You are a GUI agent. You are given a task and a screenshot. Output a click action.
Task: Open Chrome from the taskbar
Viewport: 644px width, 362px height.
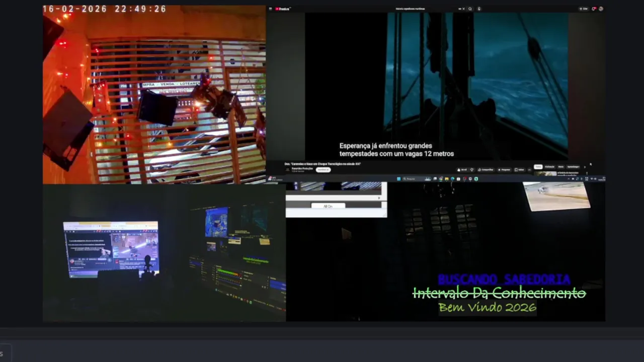pos(440,178)
